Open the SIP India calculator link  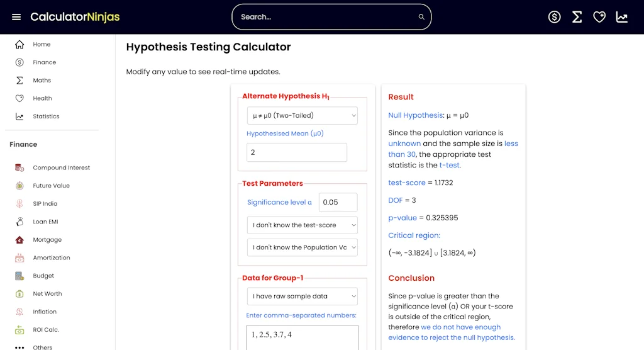click(x=45, y=203)
